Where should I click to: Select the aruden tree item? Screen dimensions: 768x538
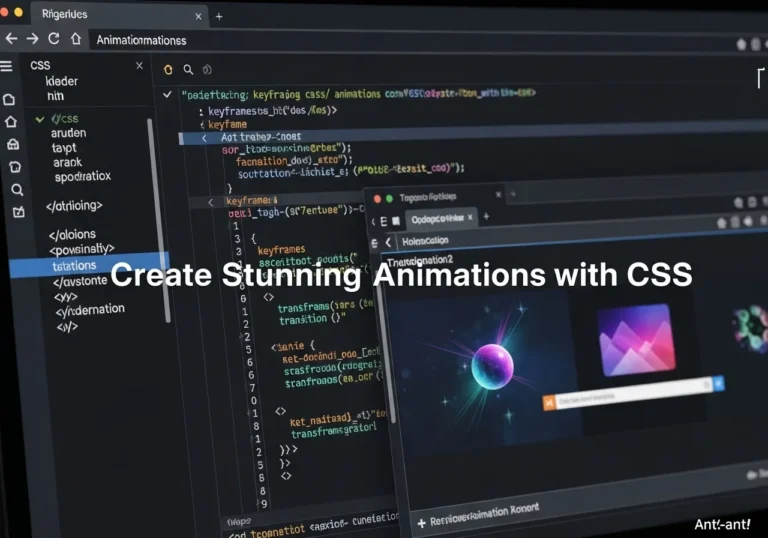(69, 133)
